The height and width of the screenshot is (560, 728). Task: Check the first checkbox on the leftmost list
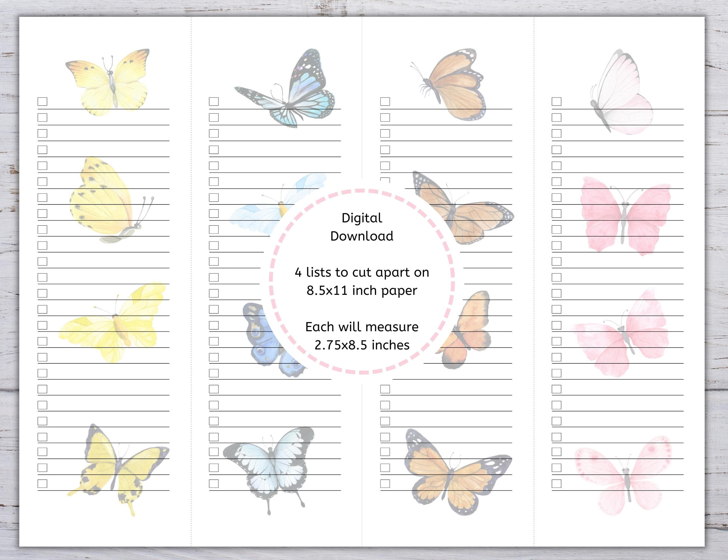(43, 101)
